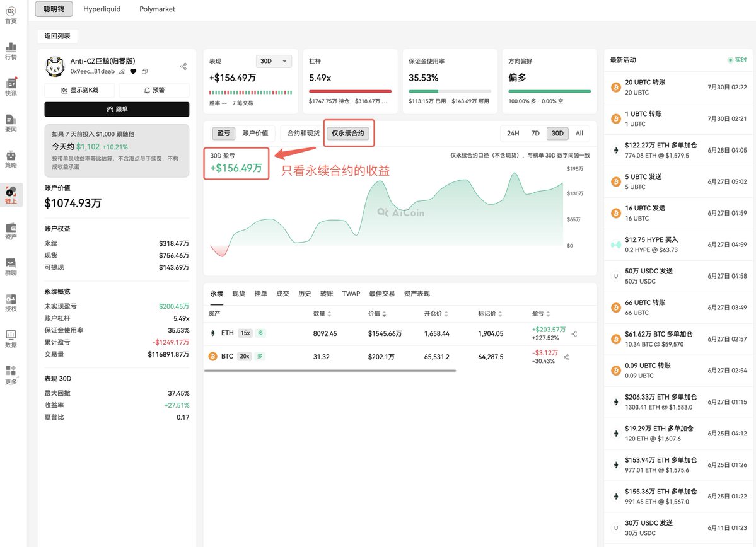Open the 资产表现 tab

[417, 294]
